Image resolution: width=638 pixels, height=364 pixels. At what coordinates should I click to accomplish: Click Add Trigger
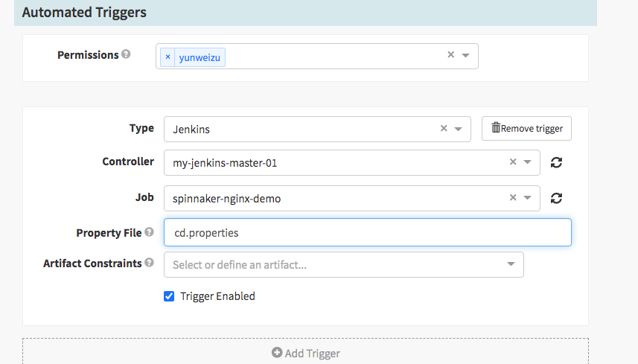coord(305,353)
